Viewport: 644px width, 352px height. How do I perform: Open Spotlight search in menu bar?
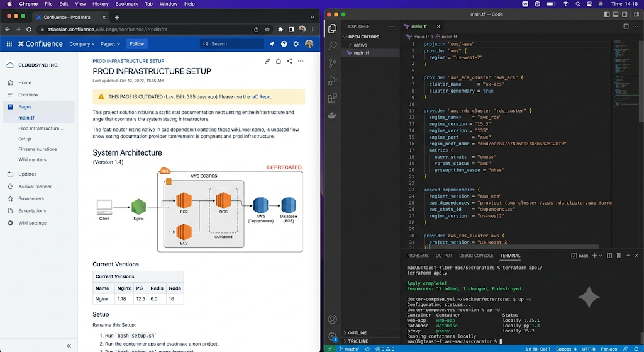click(578, 4)
